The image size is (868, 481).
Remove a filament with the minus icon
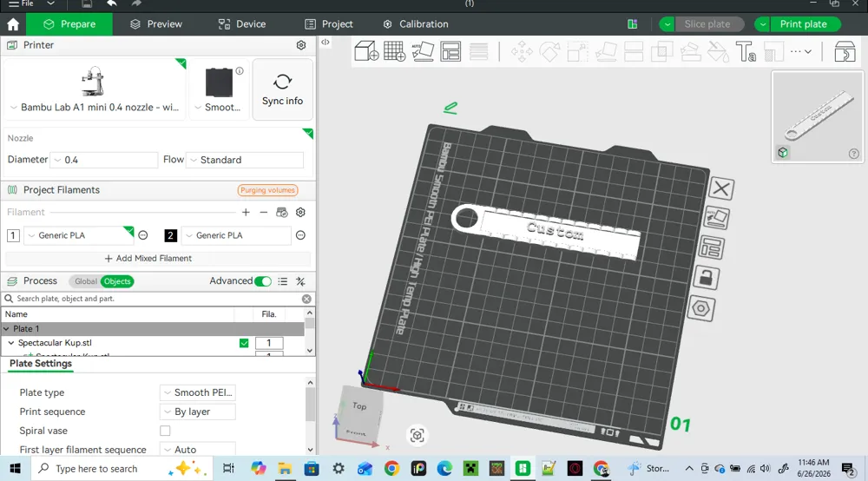tap(264, 212)
